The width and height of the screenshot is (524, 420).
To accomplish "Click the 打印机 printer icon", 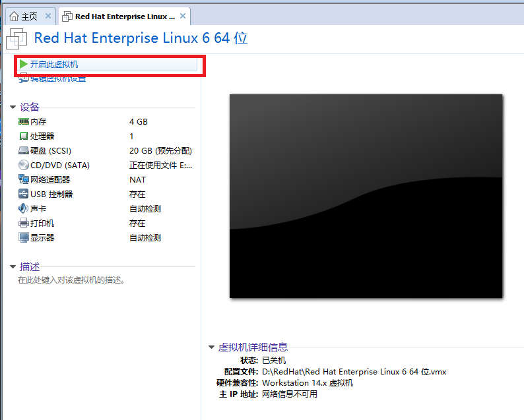I will coord(23,223).
